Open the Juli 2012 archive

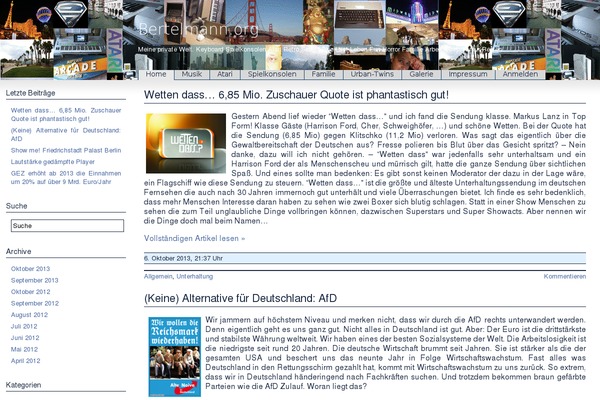coord(24,326)
